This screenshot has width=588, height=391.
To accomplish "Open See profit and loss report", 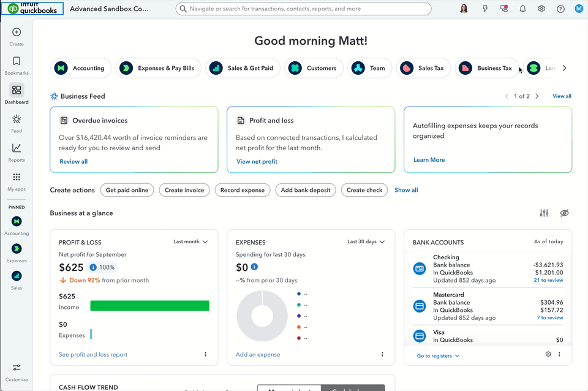I will [93, 354].
